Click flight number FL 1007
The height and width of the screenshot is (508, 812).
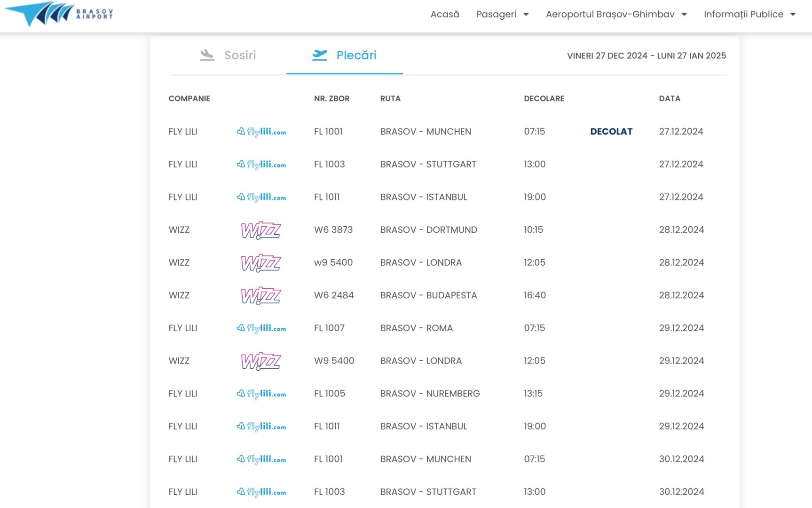point(329,328)
